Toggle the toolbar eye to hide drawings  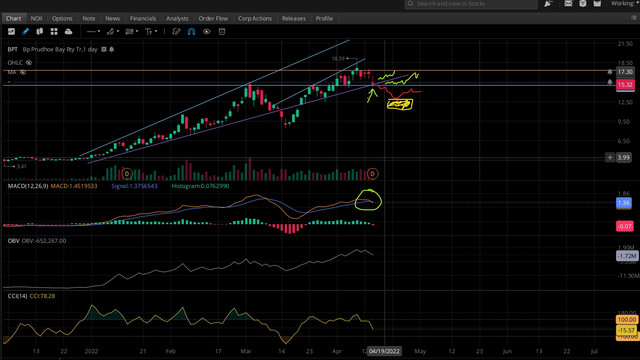coord(207,31)
